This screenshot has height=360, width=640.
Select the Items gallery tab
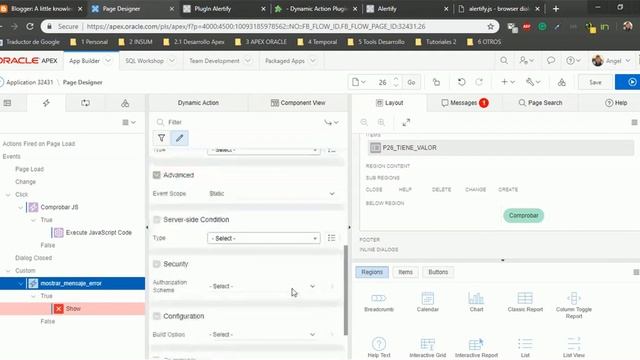click(x=405, y=272)
